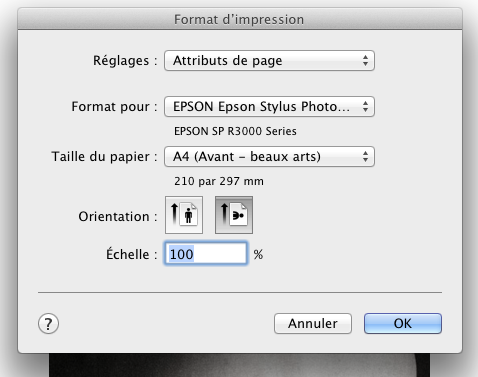Select the landscape orientation icon

coord(234,215)
